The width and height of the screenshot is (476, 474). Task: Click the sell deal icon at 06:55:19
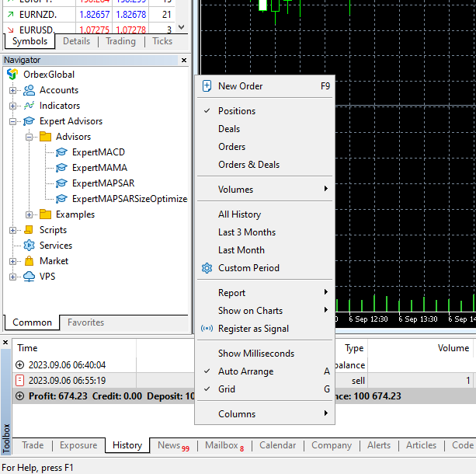coord(19,381)
